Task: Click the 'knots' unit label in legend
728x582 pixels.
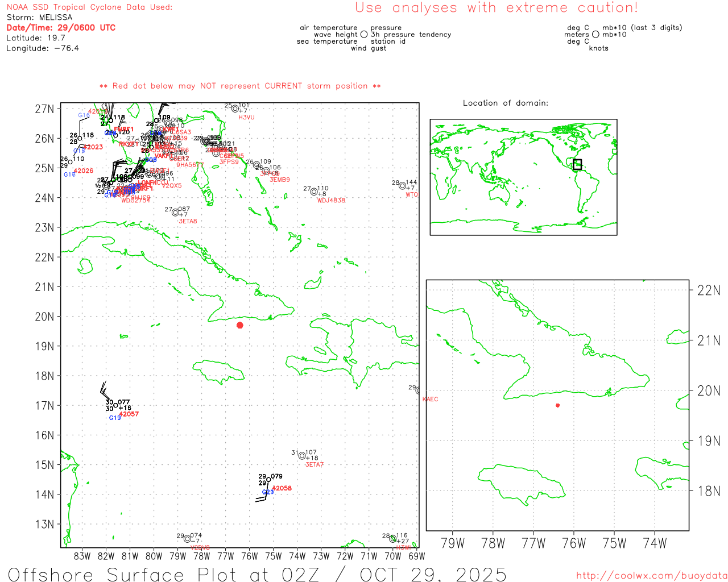Action: (x=599, y=48)
